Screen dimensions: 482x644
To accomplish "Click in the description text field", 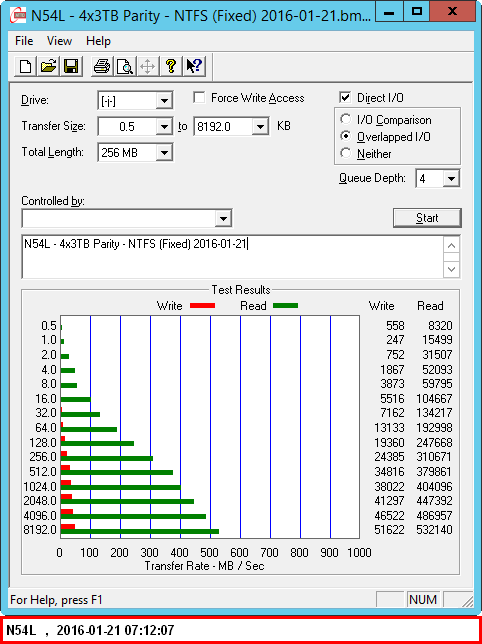I will pos(233,256).
